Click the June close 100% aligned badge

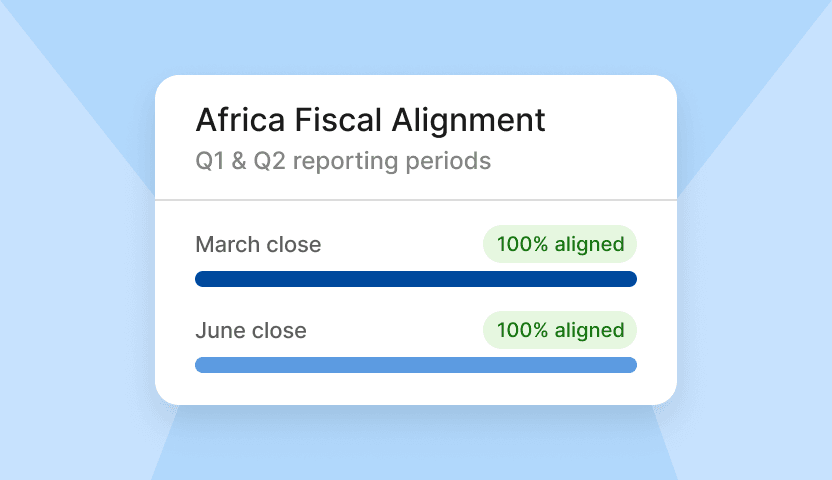tap(560, 330)
